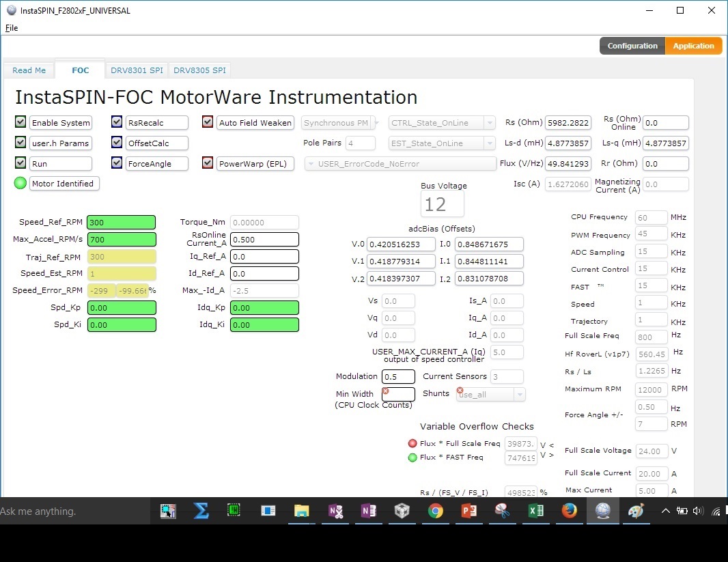Click the Flux (V/Hz) field showing 49.841293
The height and width of the screenshot is (562, 728).
pyautogui.click(x=568, y=164)
